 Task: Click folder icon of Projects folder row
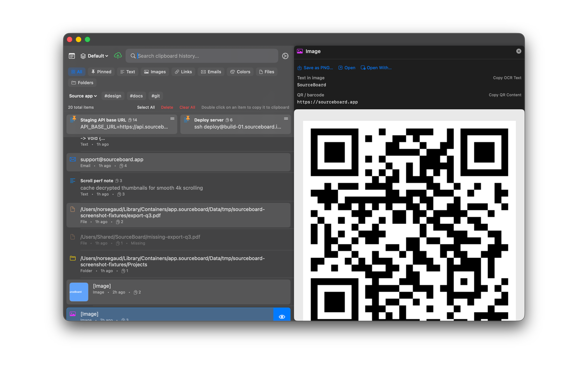73,258
